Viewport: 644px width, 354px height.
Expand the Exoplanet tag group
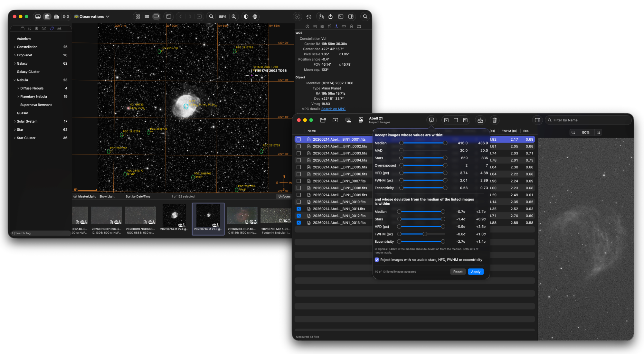click(x=15, y=55)
